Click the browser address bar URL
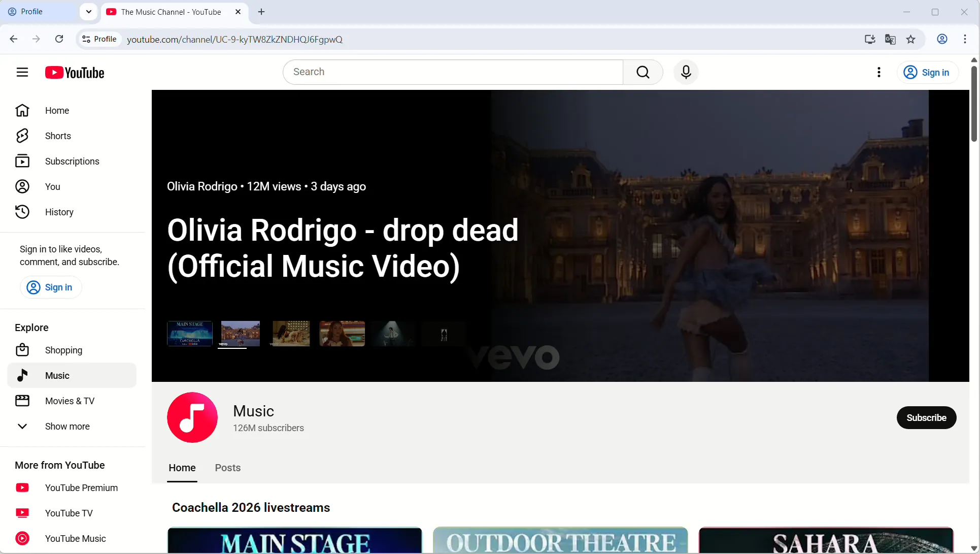The width and height of the screenshot is (980, 554). 234,39
